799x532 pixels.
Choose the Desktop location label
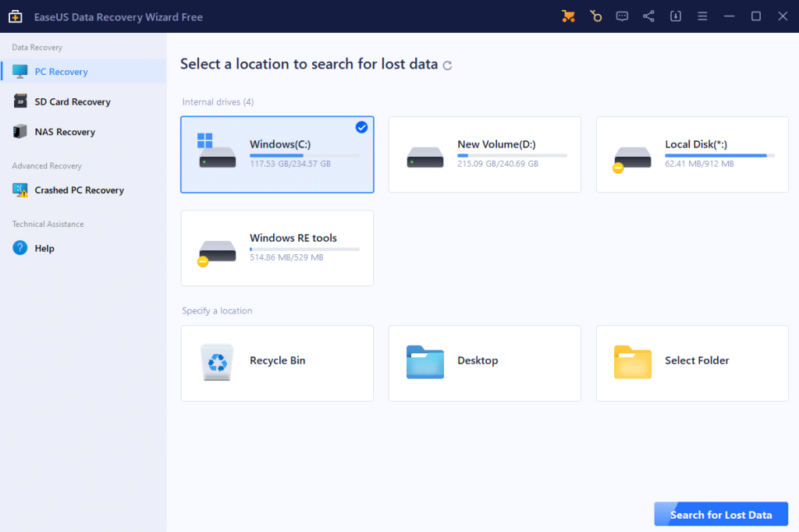pyautogui.click(x=478, y=360)
